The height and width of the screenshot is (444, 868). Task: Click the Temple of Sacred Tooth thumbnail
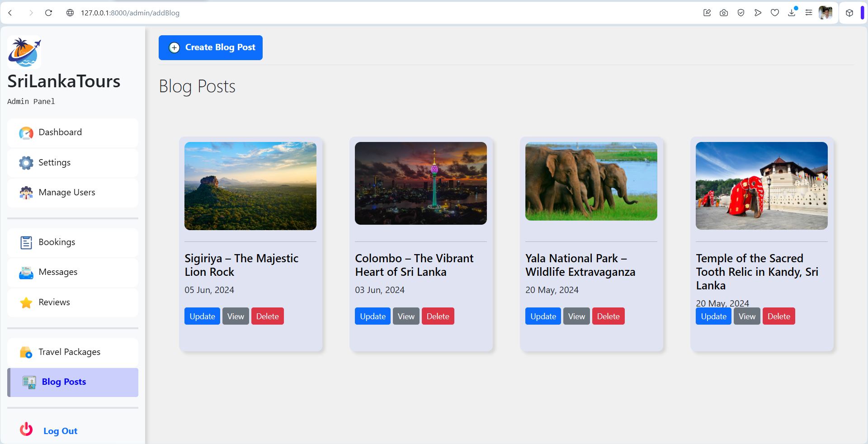coord(762,186)
